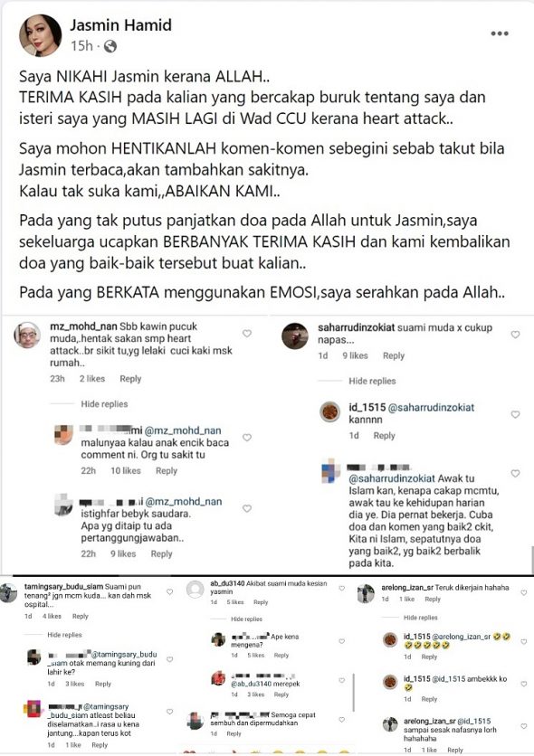
Task: View 9 likes on saharrudinzokiat's comment
Action: (x=355, y=355)
